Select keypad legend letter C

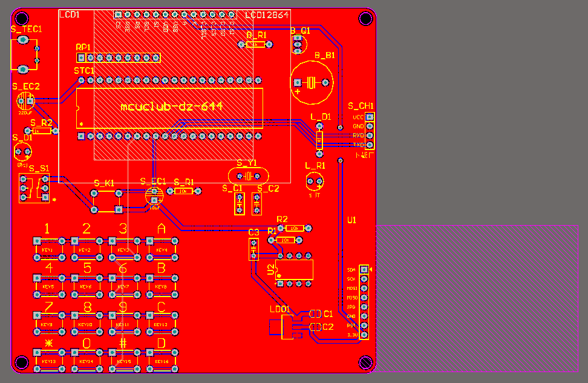162,307
